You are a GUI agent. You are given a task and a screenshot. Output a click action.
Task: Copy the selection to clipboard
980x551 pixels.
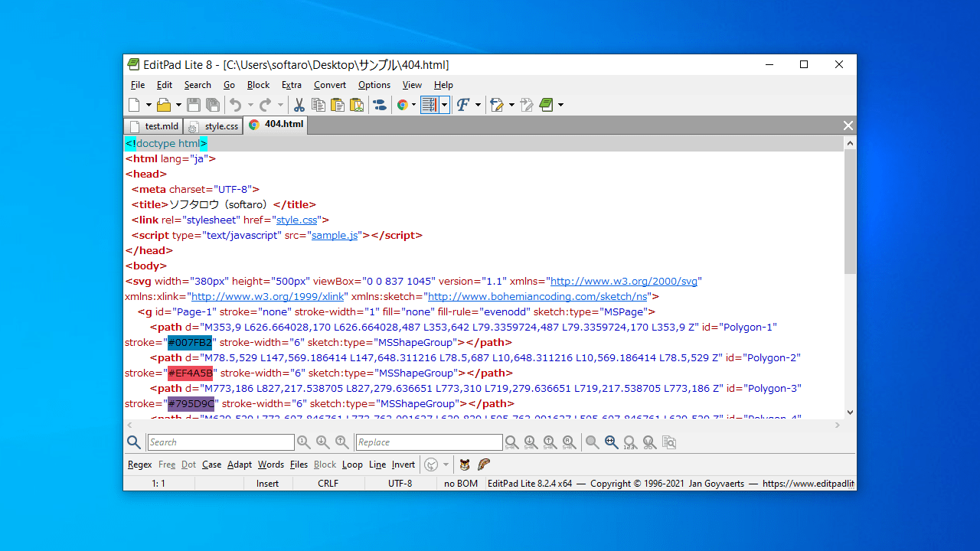pyautogui.click(x=318, y=105)
